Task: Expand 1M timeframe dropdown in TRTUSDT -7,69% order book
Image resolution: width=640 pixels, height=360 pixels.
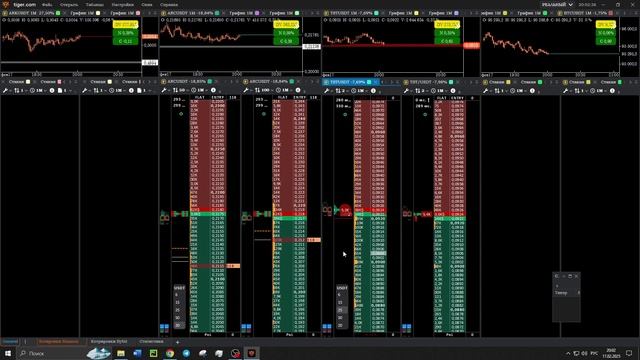Action: pyautogui.click(x=360, y=90)
